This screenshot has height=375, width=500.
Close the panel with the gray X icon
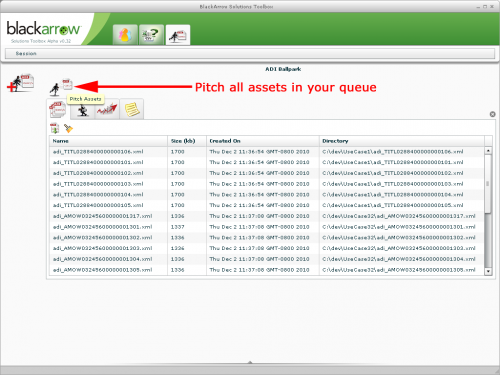click(492, 114)
